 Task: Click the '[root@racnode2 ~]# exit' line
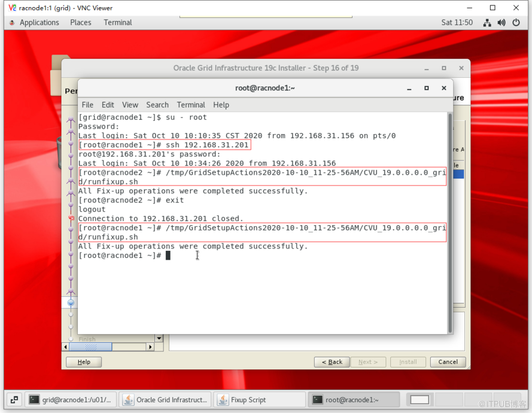(131, 201)
